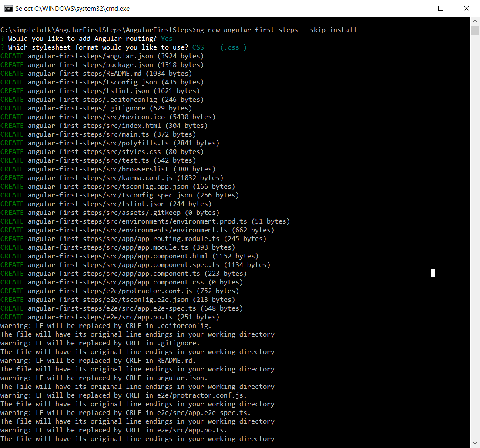The height and width of the screenshot is (448, 480).
Task: Click the 'Yes' answer for Angular routing
Action: 167,39
